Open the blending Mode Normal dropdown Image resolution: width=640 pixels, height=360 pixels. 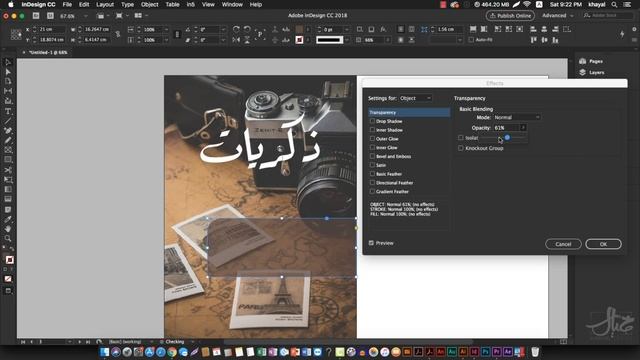[517, 117]
